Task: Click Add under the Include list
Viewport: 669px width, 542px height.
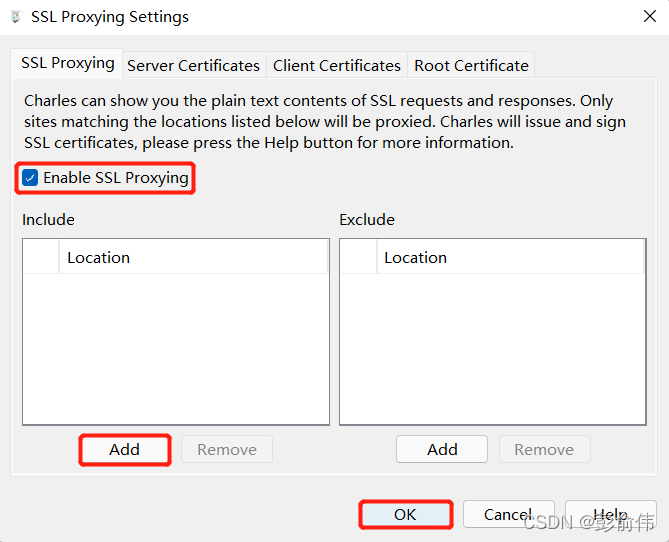Action: tap(125, 449)
